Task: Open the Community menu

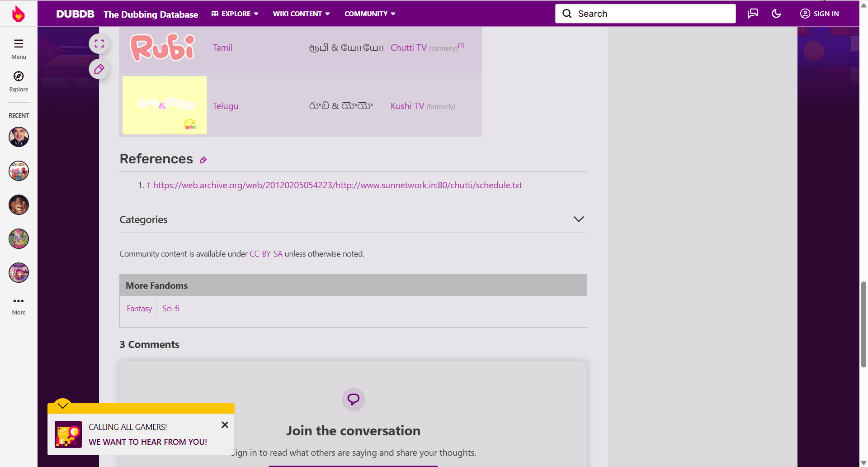Action: (370, 14)
